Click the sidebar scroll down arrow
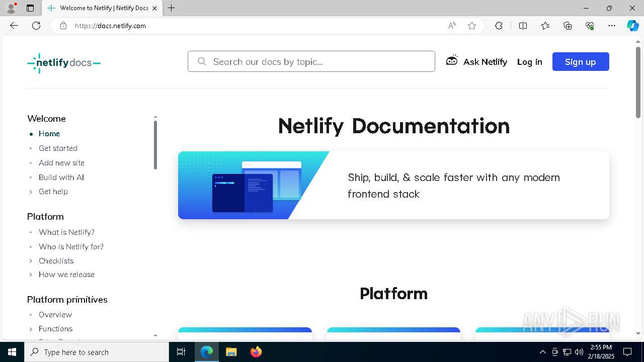The height and width of the screenshot is (362, 644). click(x=155, y=335)
